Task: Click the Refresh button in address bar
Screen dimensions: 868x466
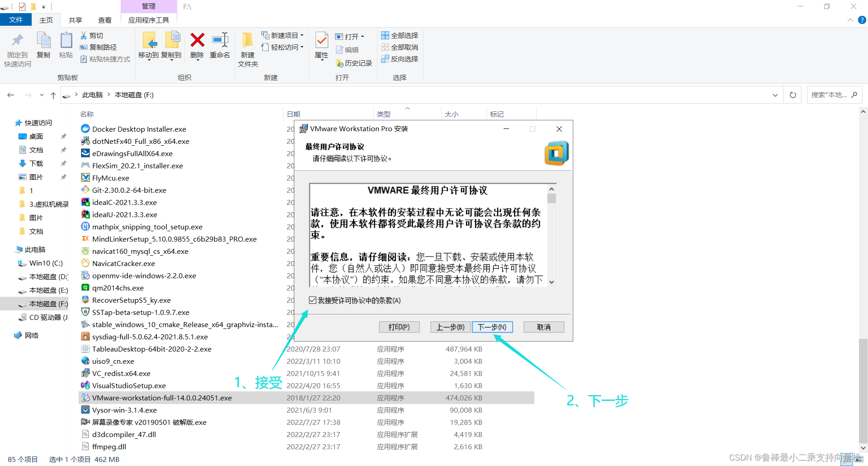Action: [793, 95]
